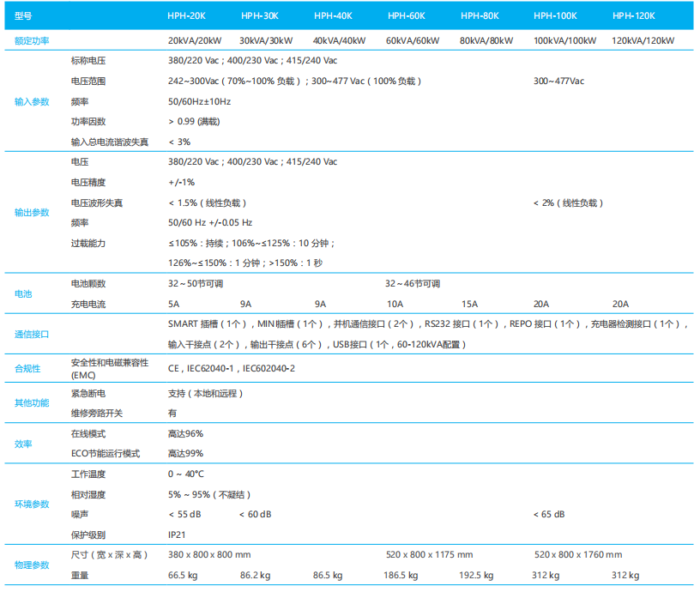Click the > 0.99 (满载) value

tap(194, 122)
